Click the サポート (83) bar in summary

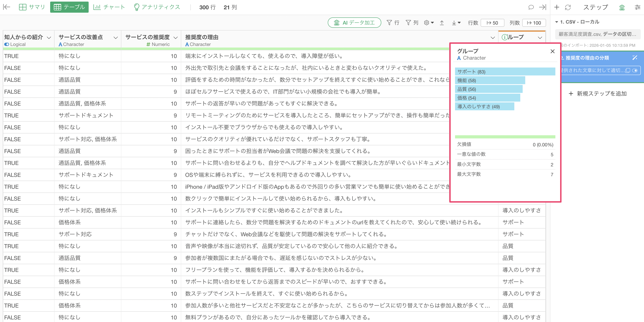pos(505,72)
